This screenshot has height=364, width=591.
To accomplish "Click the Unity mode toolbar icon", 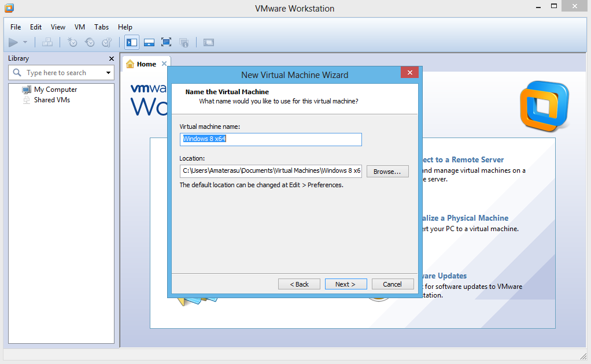I will click(184, 43).
